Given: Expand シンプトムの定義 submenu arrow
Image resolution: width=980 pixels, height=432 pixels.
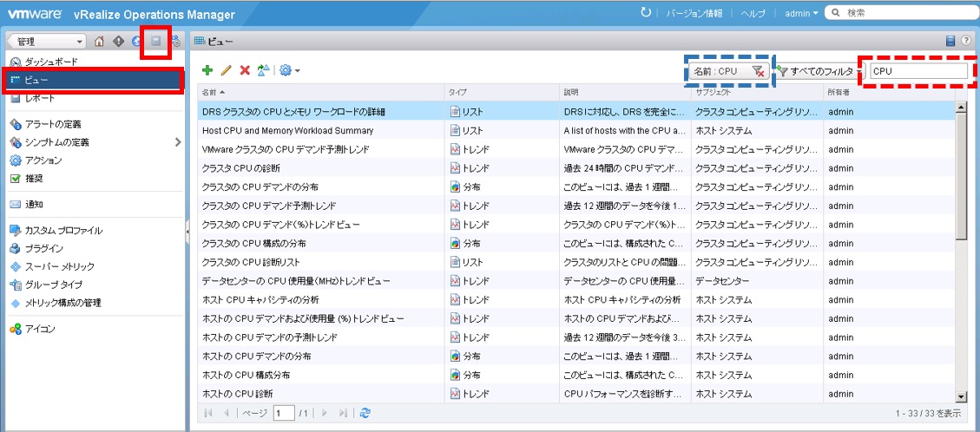Looking at the screenshot, I should [x=178, y=141].
